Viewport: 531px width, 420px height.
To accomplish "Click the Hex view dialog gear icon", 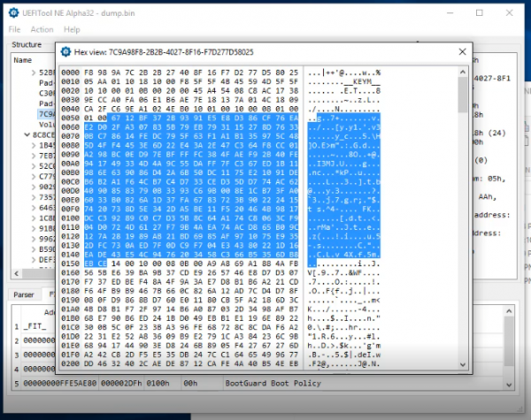I will 65,52.
